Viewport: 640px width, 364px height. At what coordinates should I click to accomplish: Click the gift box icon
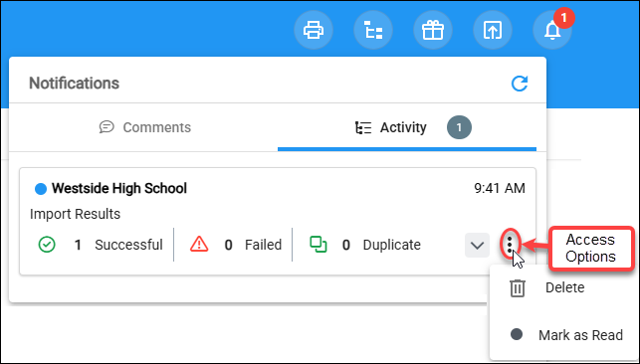tap(433, 30)
